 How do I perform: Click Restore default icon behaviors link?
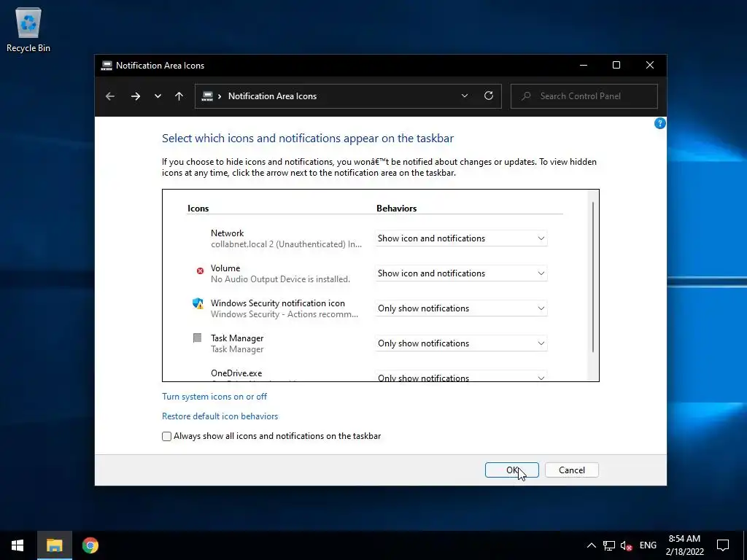coord(220,416)
